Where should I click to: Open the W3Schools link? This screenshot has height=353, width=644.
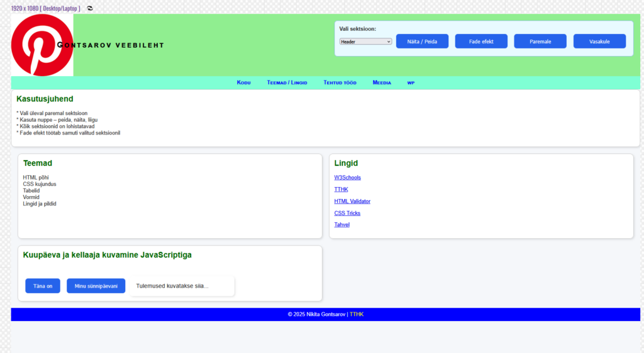[x=347, y=178]
